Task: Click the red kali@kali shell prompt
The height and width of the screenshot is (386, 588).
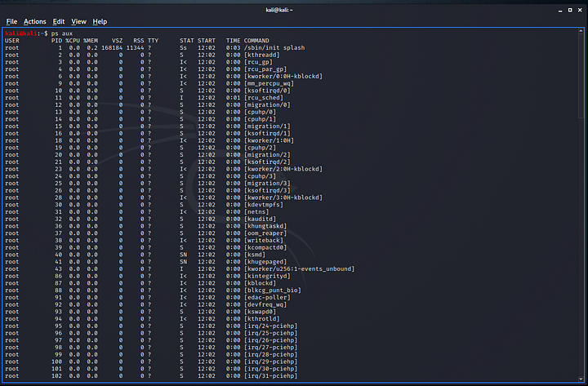Action: [20, 33]
